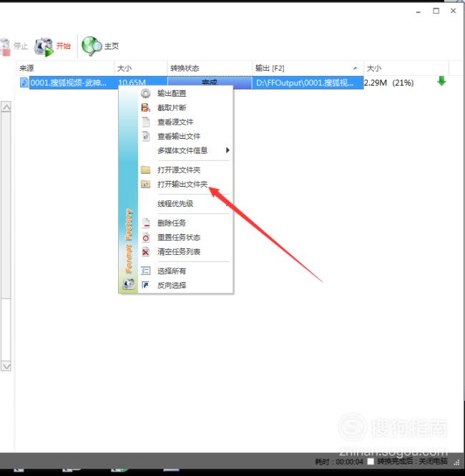Open the 主页 (Home) globe icon
The image size is (465, 476).
tap(92, 46)
